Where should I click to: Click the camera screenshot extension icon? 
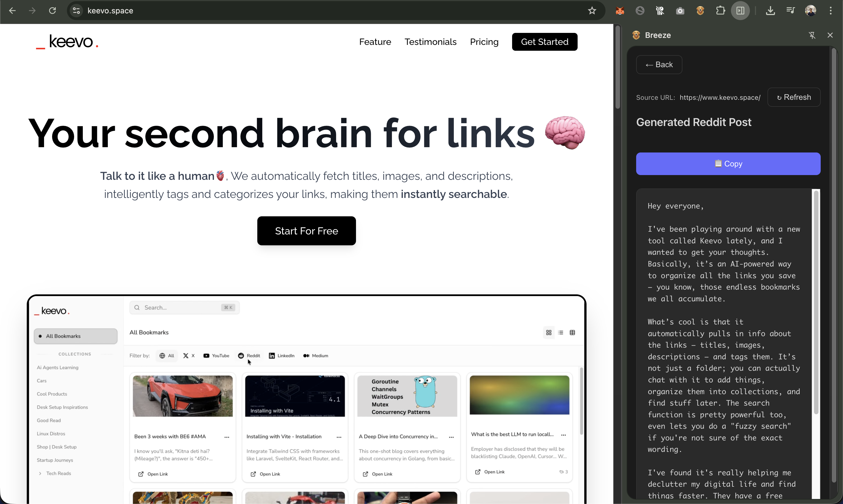[680, 11]
